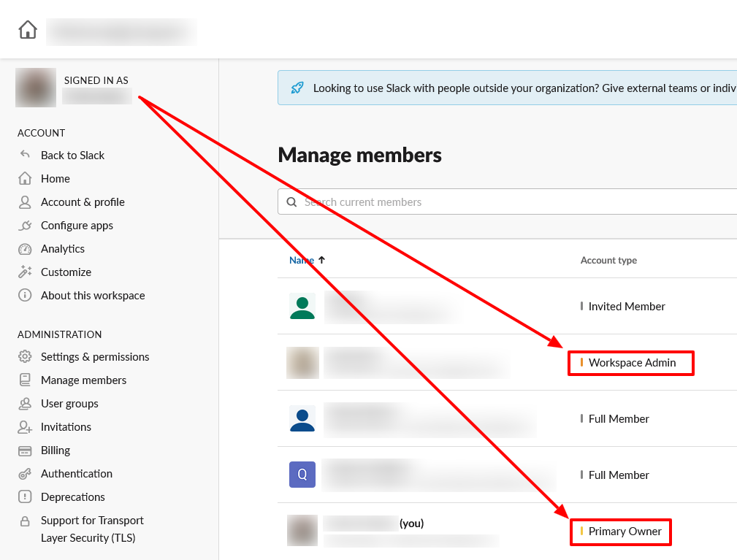Click the photo avatar in the Primary Owner row

302,530
